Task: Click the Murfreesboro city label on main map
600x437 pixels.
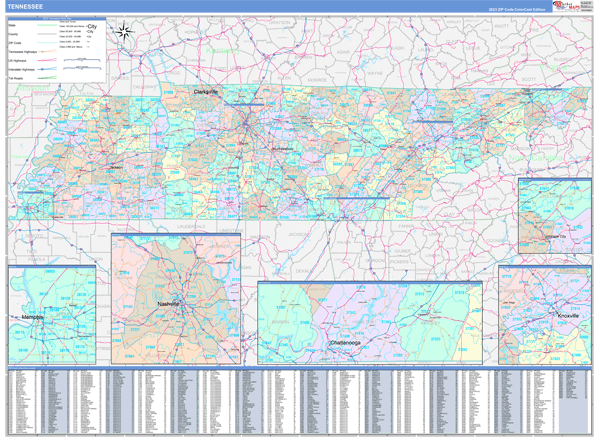Action: pyautogui.click(x=283, y=149)
